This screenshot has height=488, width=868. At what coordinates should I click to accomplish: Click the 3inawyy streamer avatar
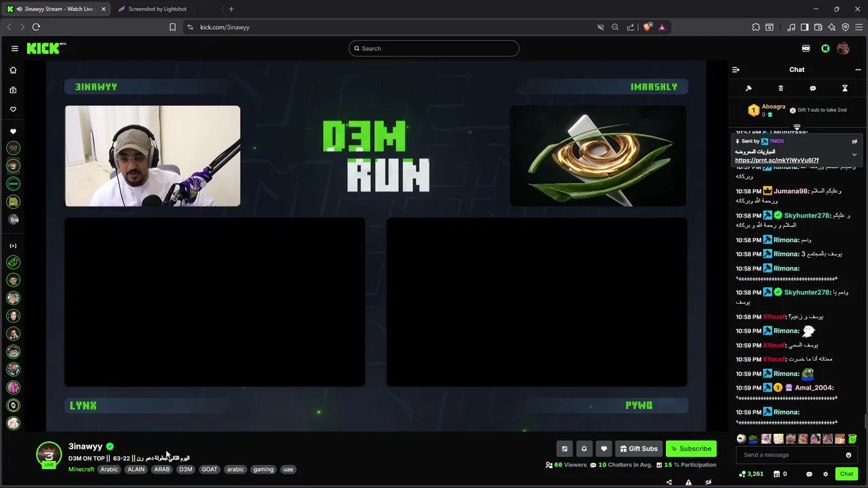click(49, 454)
